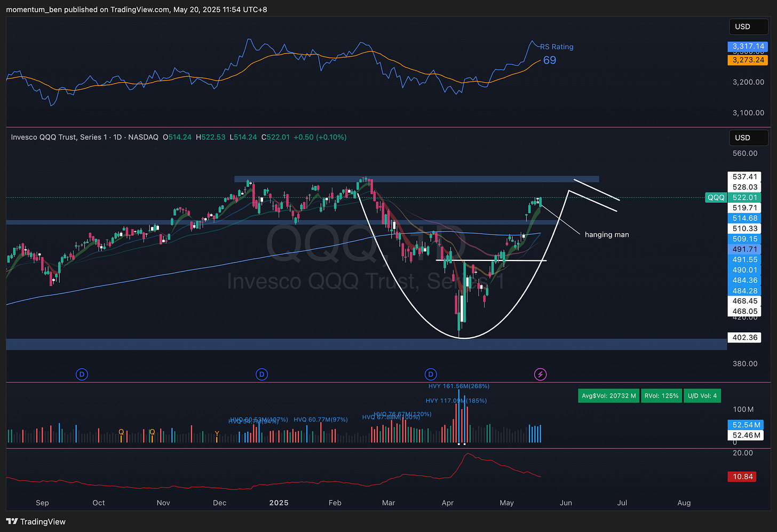
Task: Click the 3,200.00 axis label
Action: 748,82
